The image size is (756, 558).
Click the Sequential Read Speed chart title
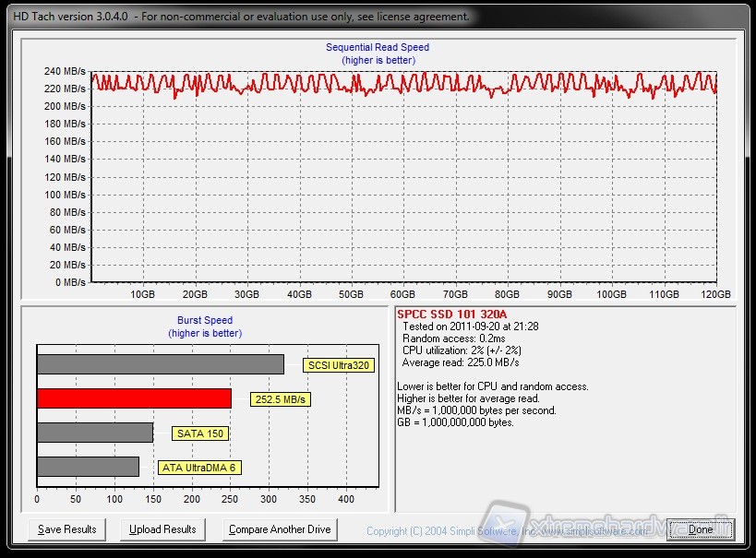pos(378,47)
